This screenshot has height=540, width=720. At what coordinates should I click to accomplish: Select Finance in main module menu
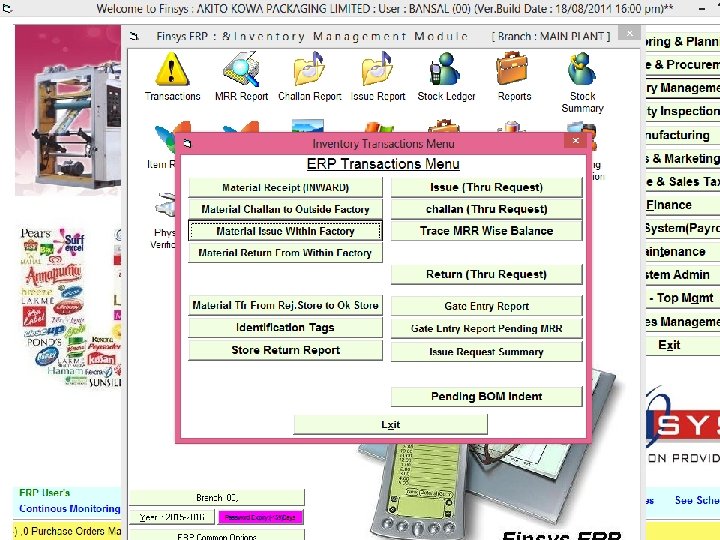click(683, 205)
